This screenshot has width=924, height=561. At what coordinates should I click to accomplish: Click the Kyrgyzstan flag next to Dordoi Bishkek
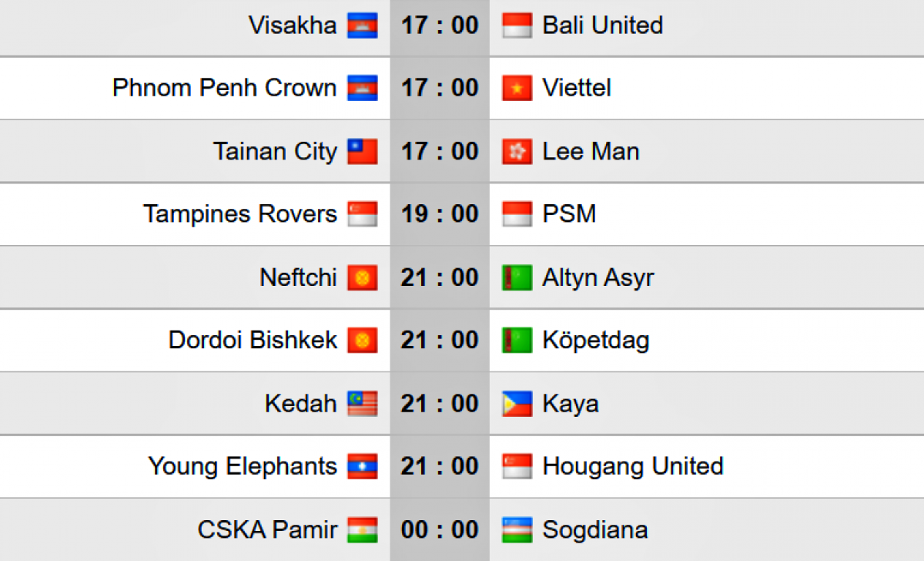coord(362,341)
